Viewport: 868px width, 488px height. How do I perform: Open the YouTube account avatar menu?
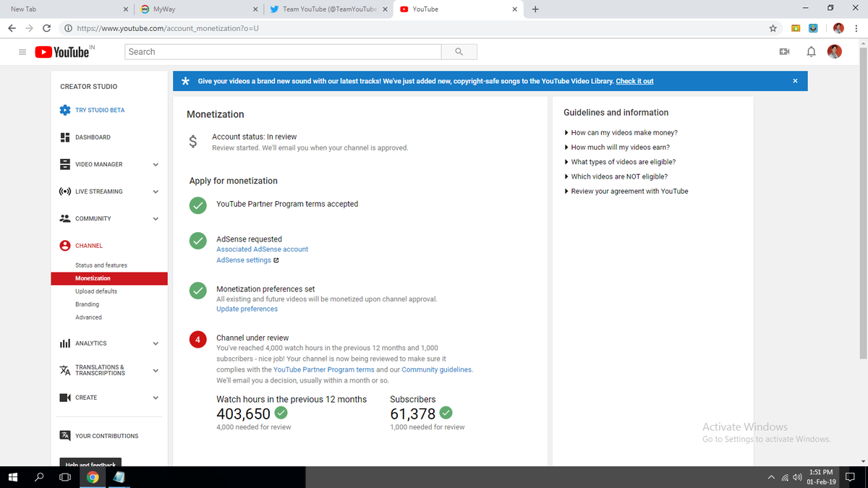835,52
